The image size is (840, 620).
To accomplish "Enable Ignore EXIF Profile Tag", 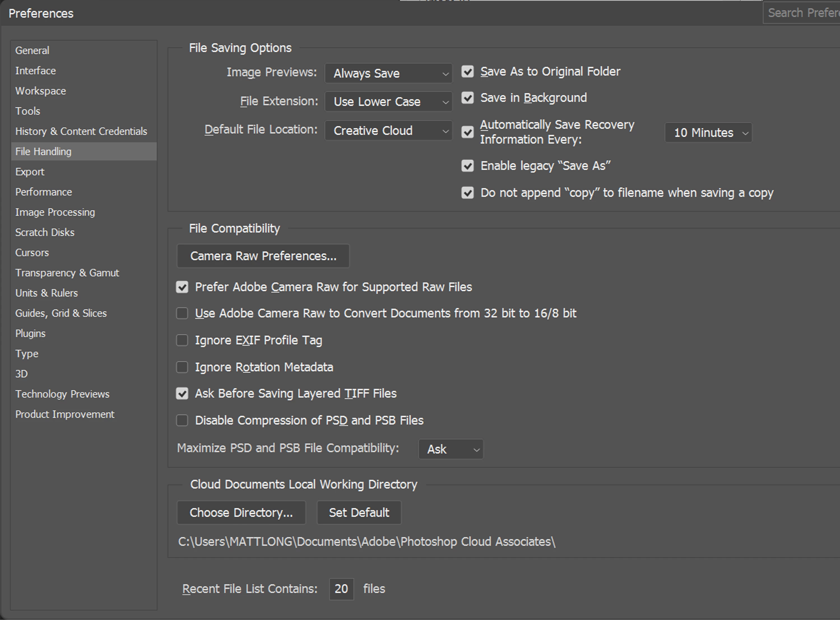I will click(x=182, y=340).
